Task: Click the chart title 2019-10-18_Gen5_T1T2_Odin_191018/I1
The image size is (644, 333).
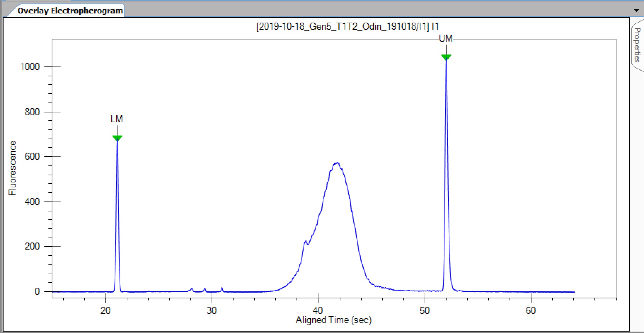Action: tap(347, 27)
